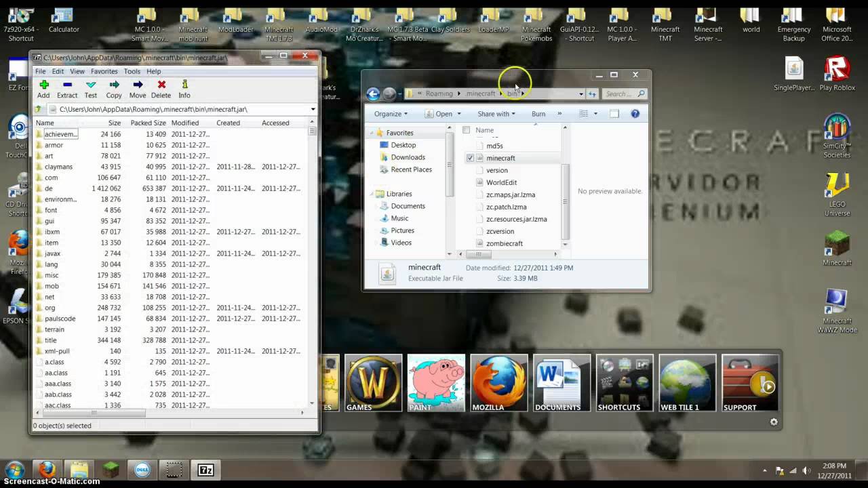Select aab.class in the 7-Zip list

(58, 394)
